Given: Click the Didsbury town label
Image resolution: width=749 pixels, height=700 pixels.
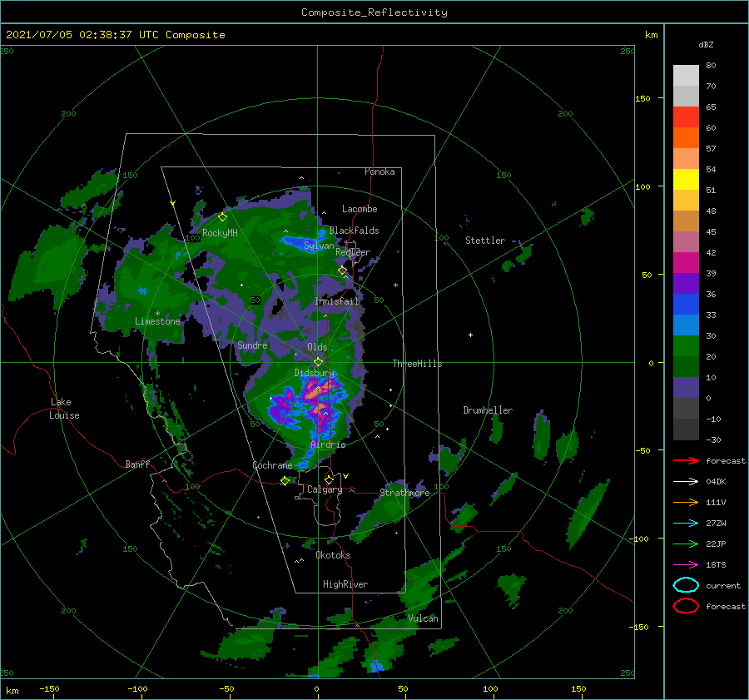Looking at the screenshot, I should [315, 373].
